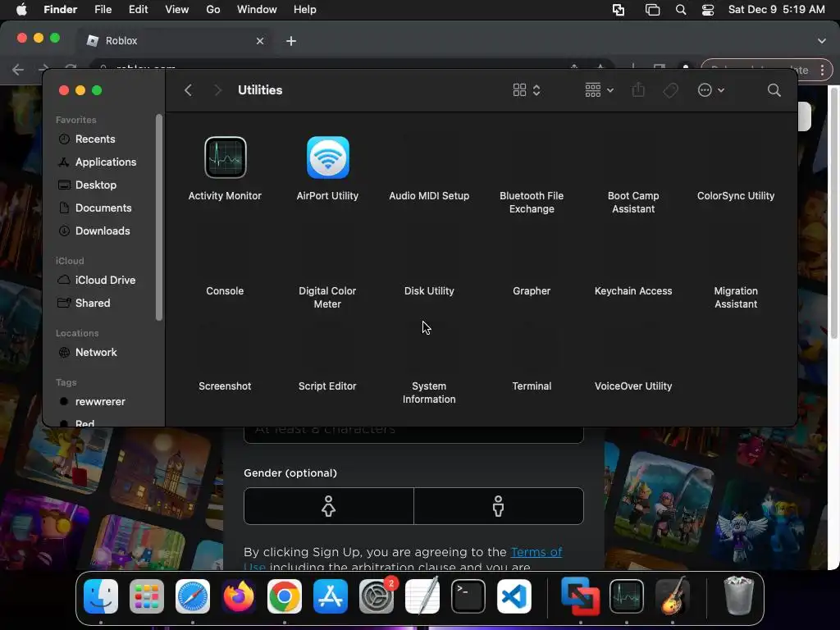Open Finder from the Dock
Image resolution: width=840 pixels, height=630 pixels.
pos(101,596)
